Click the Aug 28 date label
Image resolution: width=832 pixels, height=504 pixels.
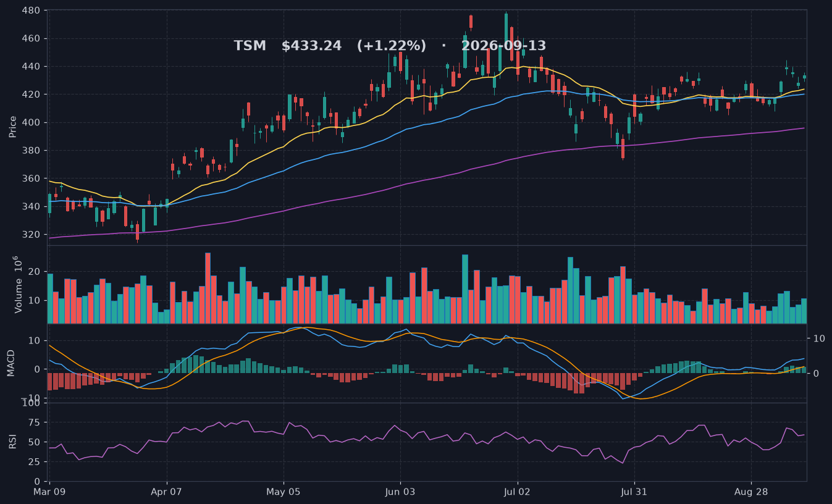click(751, 492)
